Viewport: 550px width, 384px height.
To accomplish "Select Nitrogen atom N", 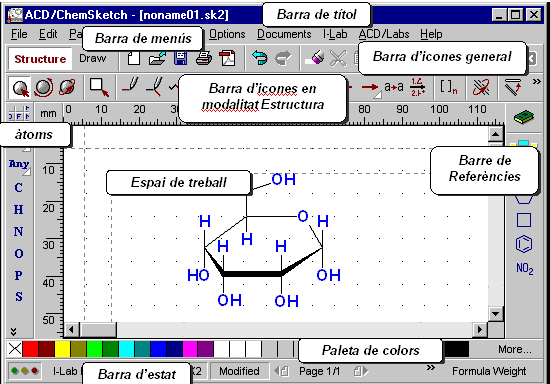I will click(x=19, y=231).
